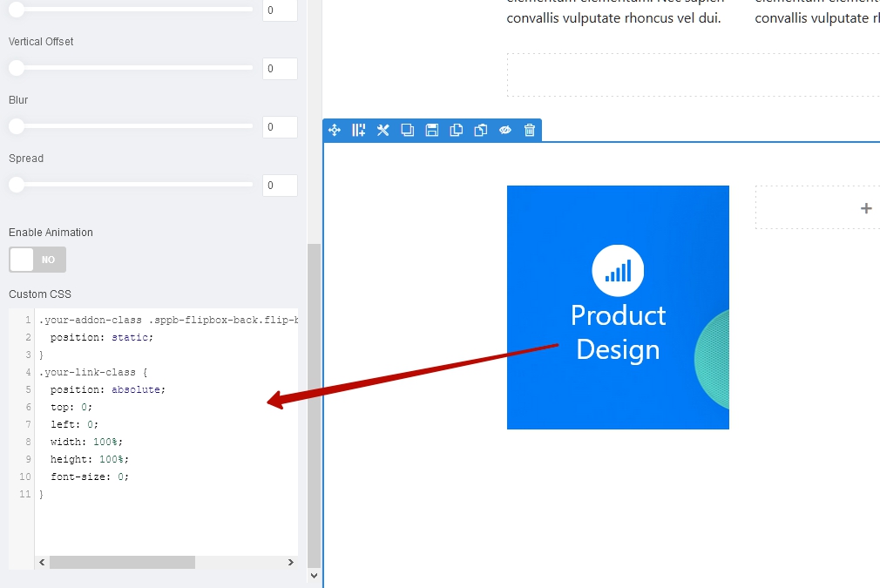Image resolution: width=880 pixels, height=588 pixels.
Task: Save row with floppy disk icon
Action: tap(431, 131)
